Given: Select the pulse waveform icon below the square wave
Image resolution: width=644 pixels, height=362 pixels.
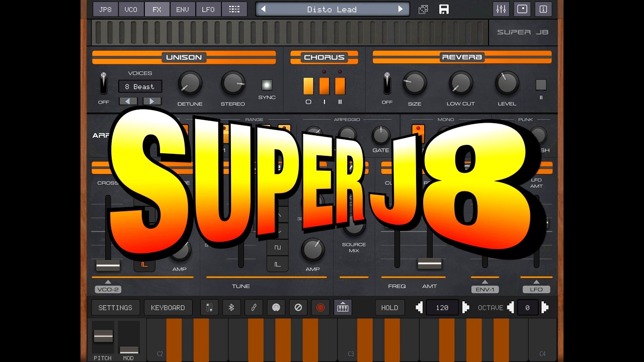Looking at the screenshot, I should 277,264.
